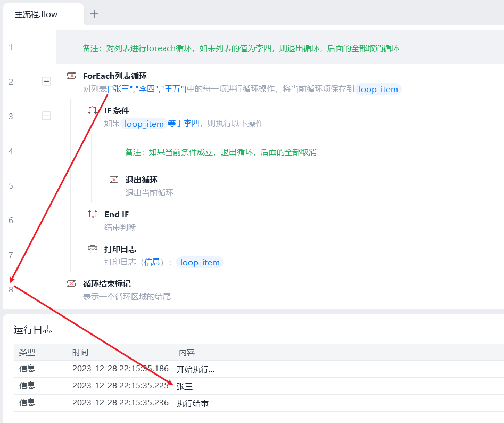This screenshot has height=423, width=504.
Task: Click the End IF icon
Action: [x=93, y=214]
